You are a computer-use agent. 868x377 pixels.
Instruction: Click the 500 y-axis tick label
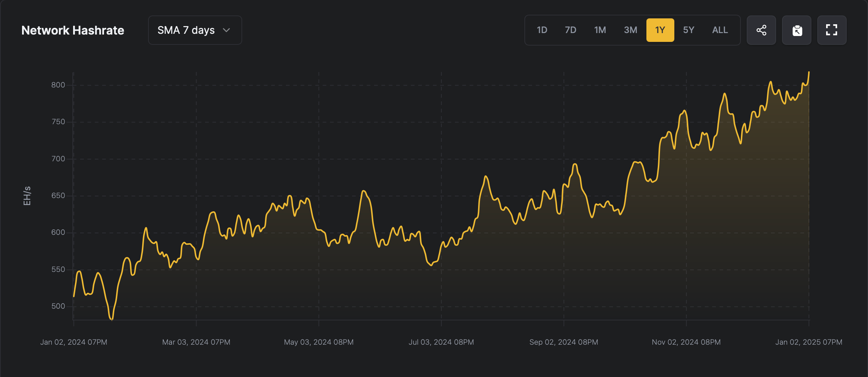58,306
